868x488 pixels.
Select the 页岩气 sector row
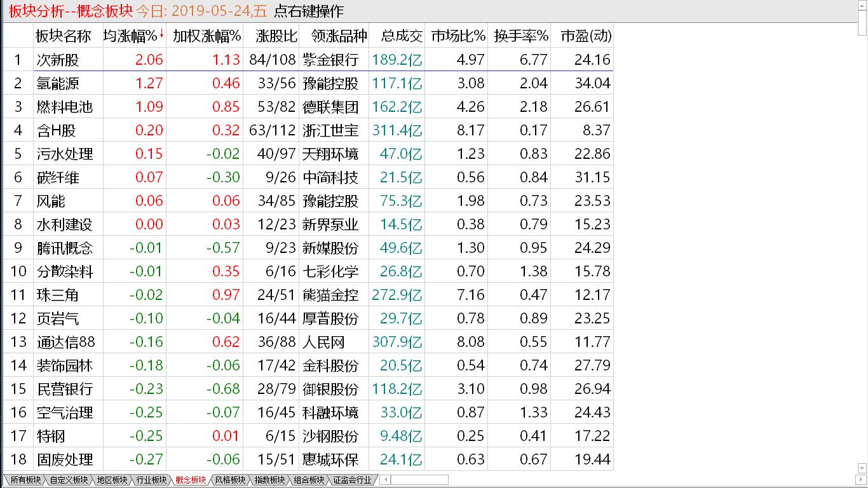(x=308, y=318)
